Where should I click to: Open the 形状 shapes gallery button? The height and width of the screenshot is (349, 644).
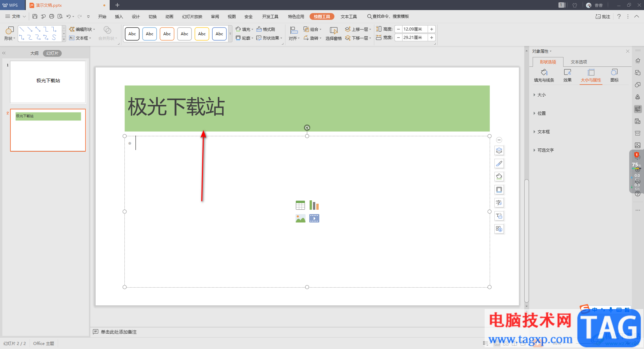coord(9,34)
